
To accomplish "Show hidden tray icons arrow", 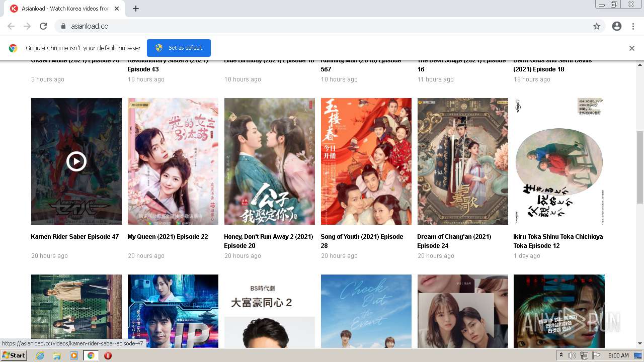I will tap(561, 355).
